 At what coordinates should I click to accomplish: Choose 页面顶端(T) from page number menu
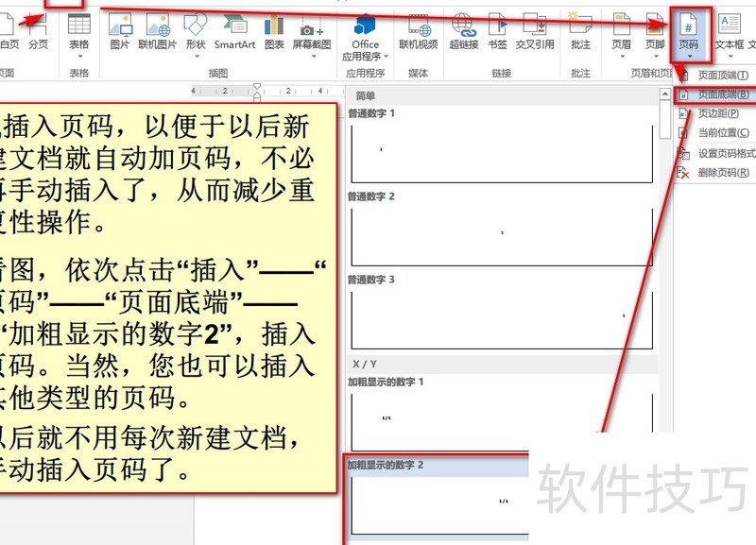point(715,76)
